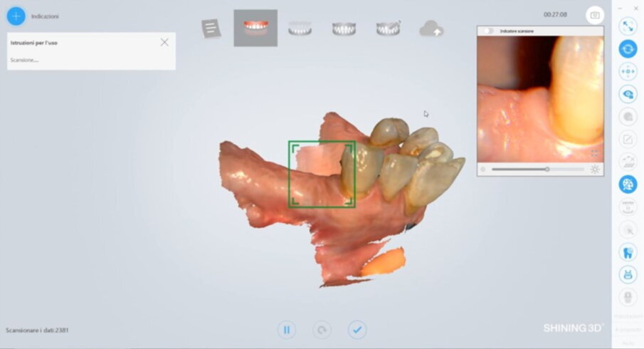Take a screenshot with the camera icon
Image resolution: width=644 pixels, height=349 pixels.
point(594,15)
